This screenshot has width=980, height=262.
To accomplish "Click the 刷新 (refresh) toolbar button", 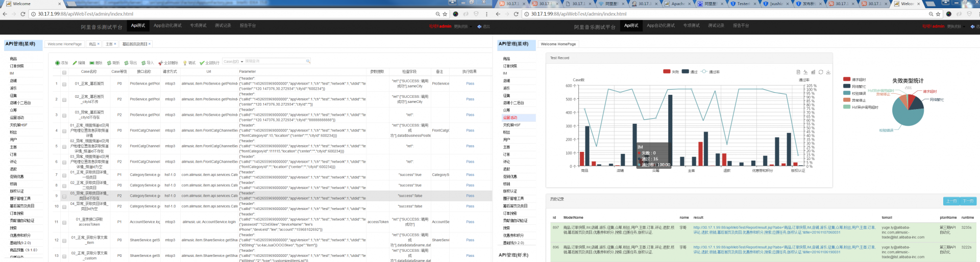I will pos(113,63).
